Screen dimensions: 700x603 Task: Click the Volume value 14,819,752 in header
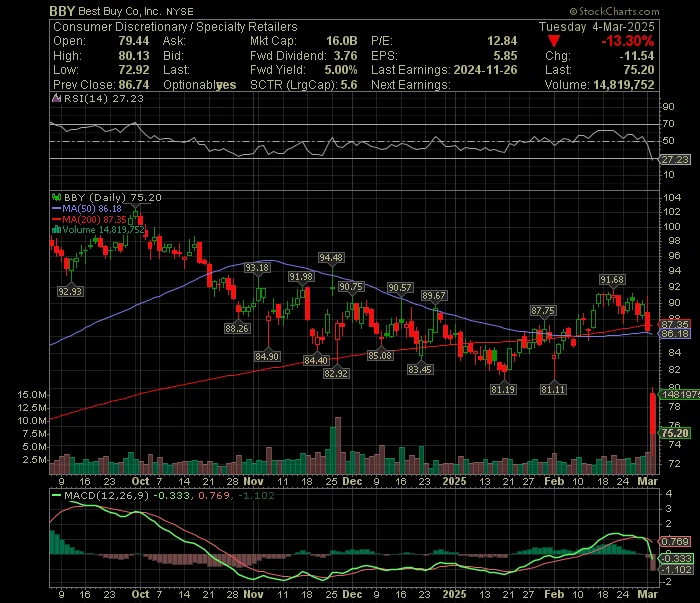[624, 85]
